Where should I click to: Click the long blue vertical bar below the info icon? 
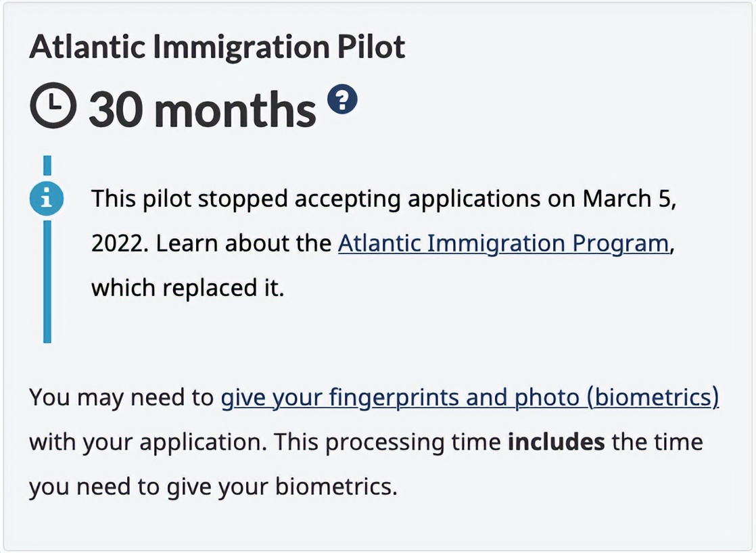[x=47, y=281]
